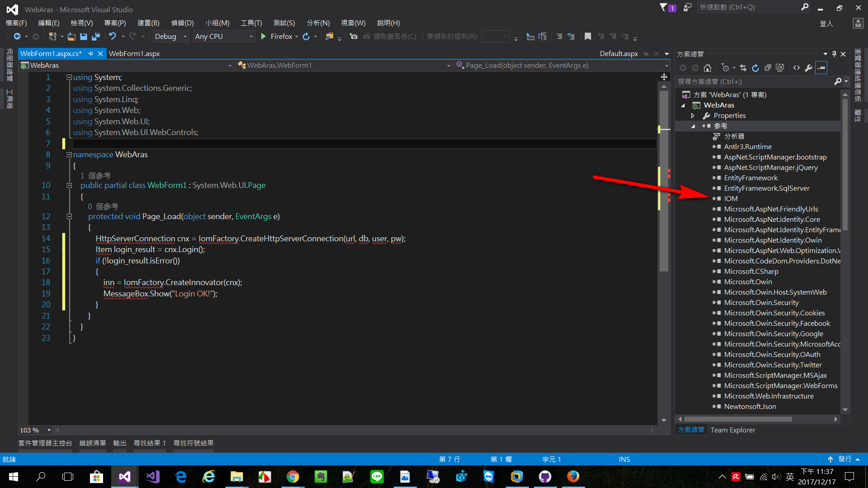Open the 偵錯(D) menu
The width and height of the screenshot is (868, 488).
coord(182,23)
